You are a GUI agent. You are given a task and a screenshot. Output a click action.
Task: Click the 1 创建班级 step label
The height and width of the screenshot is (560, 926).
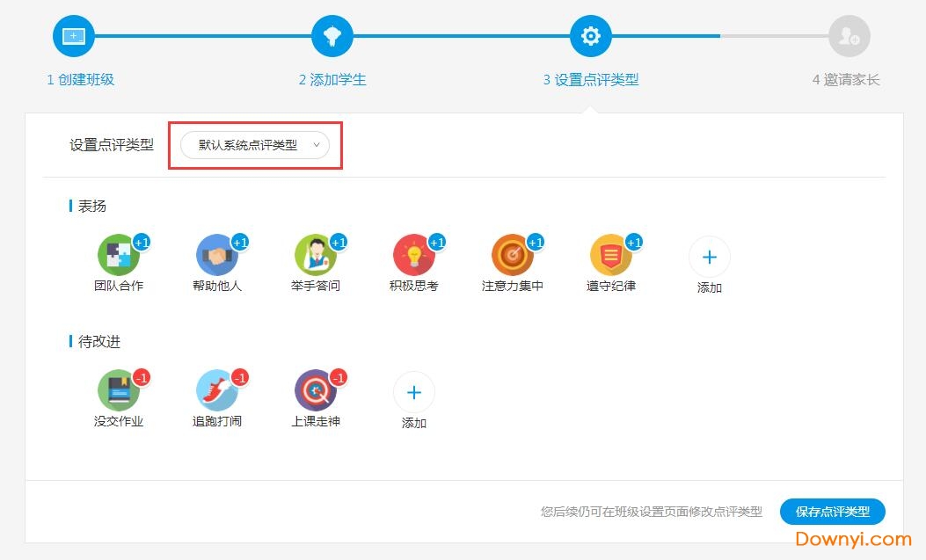(81, 80)
